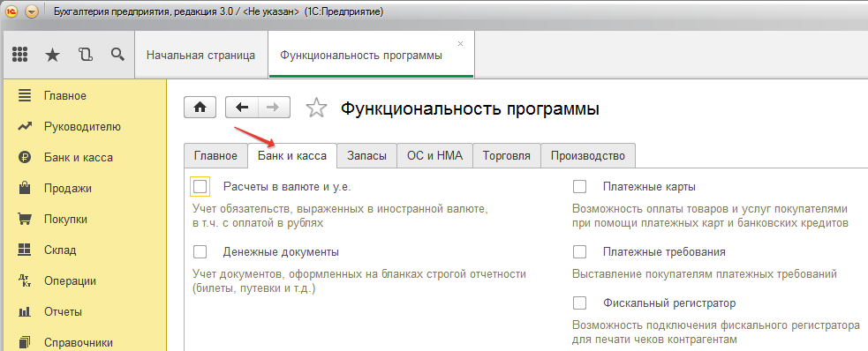Screen dimensions: 868x351
Task: Click the Справочники books icon
Action: 25,342
